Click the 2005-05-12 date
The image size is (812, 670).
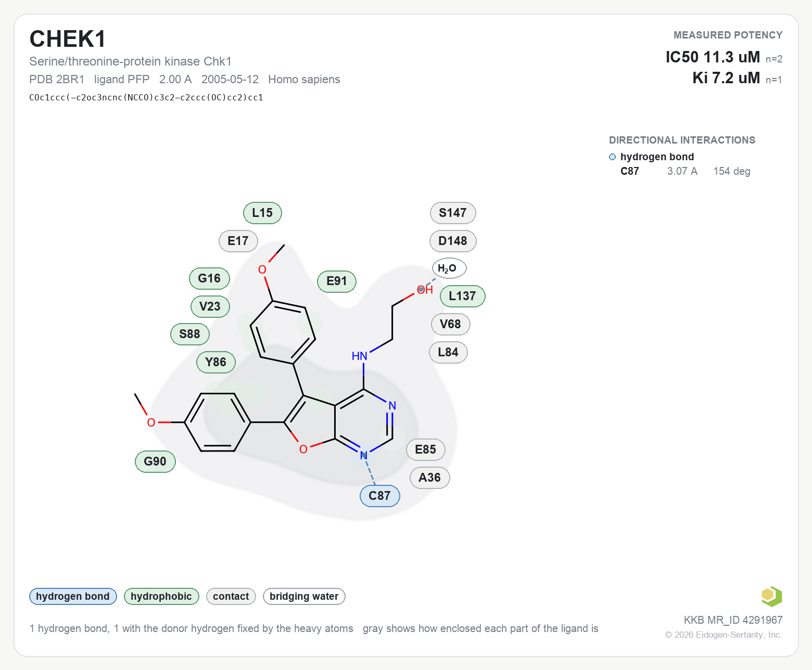tap(230, 80)
